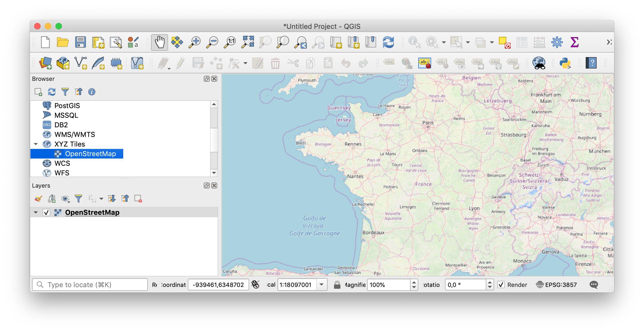Collapse the XYZ Tiles tree node

click(36, 144)
